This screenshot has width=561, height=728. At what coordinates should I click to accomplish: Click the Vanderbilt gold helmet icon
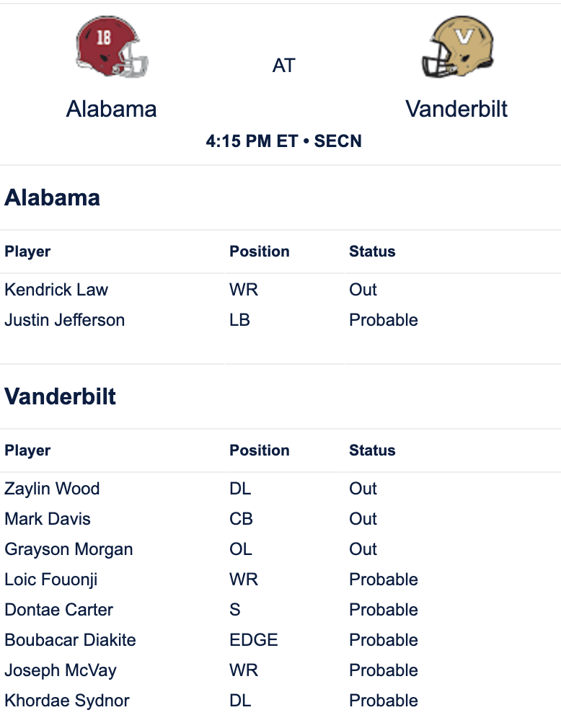tap(458, 47)
